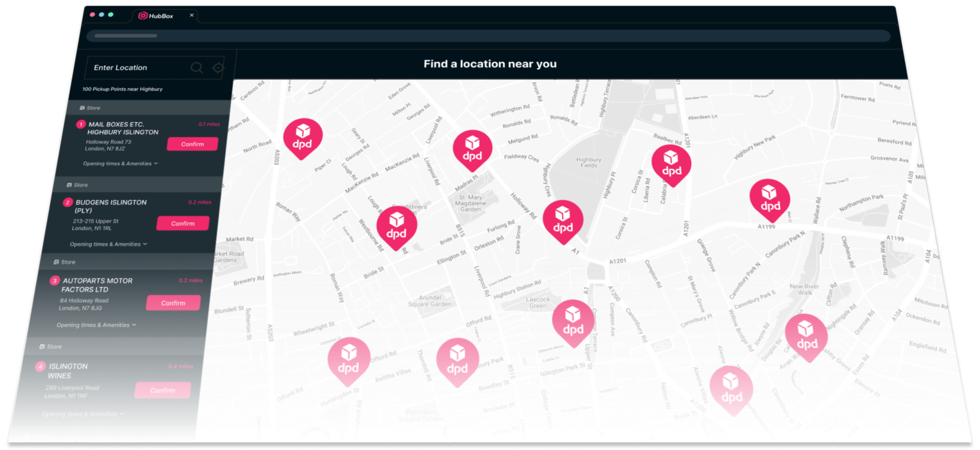The height and width of the screenshot is (450, 980).
Task: Use the locate-me crosshair icon
Action: click(218, 68)
